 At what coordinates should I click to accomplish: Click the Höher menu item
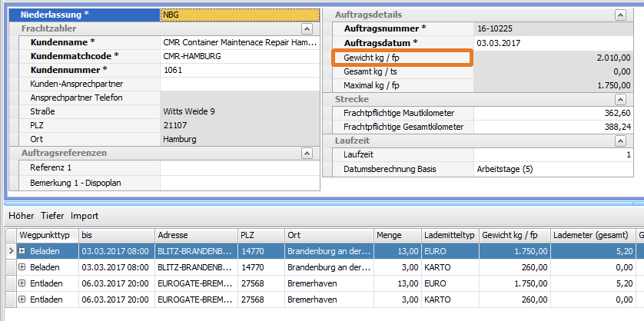[21, 216]
